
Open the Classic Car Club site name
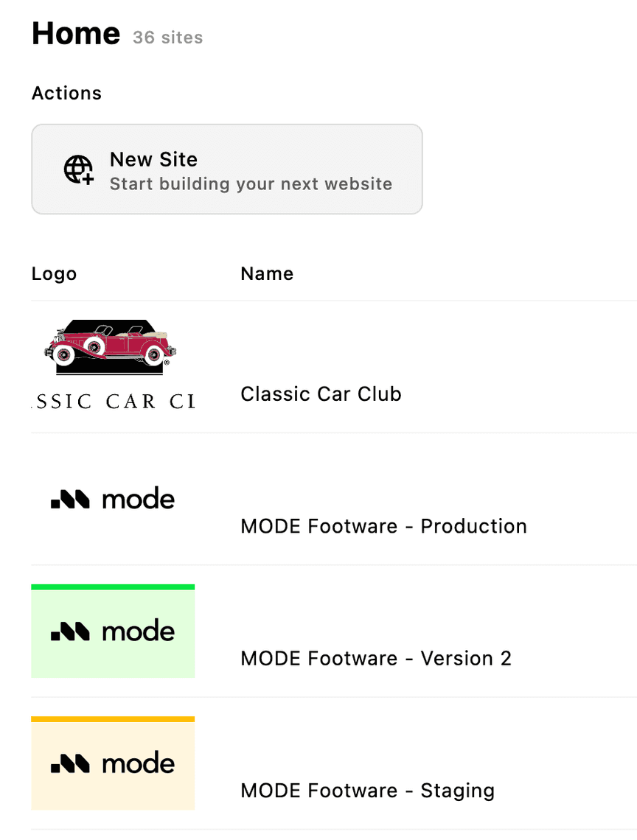(321, 394)
